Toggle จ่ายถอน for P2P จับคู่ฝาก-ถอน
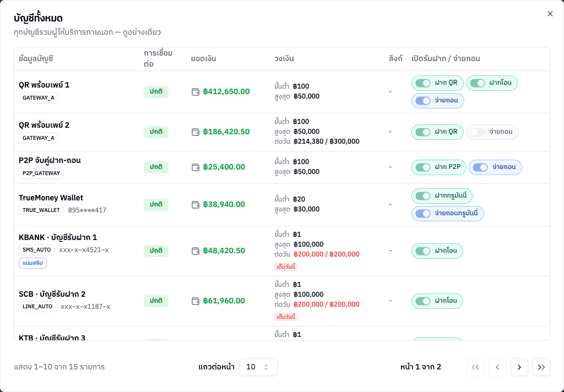This screenshot has height=392, width=564. (480, 167)
